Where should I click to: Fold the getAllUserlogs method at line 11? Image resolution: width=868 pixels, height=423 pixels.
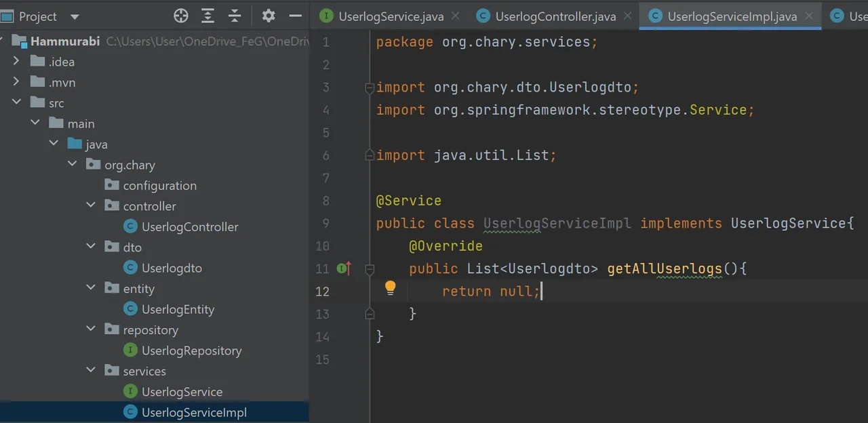pos(370,268)
